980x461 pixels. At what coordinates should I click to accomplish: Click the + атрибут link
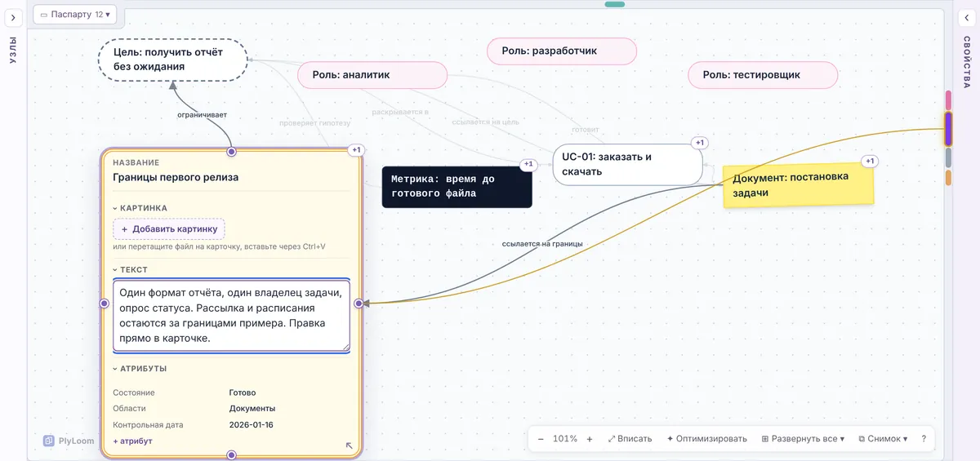point(132,441)
